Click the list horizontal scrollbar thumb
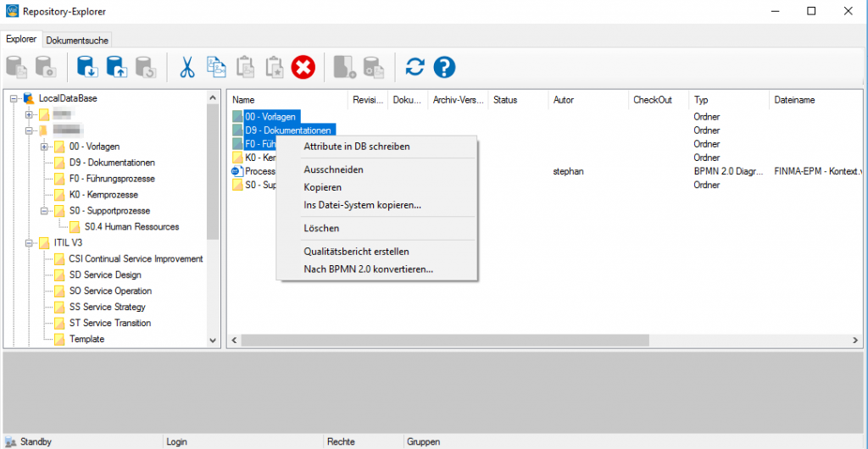This screenshot has height=449, width=868. 444,339
